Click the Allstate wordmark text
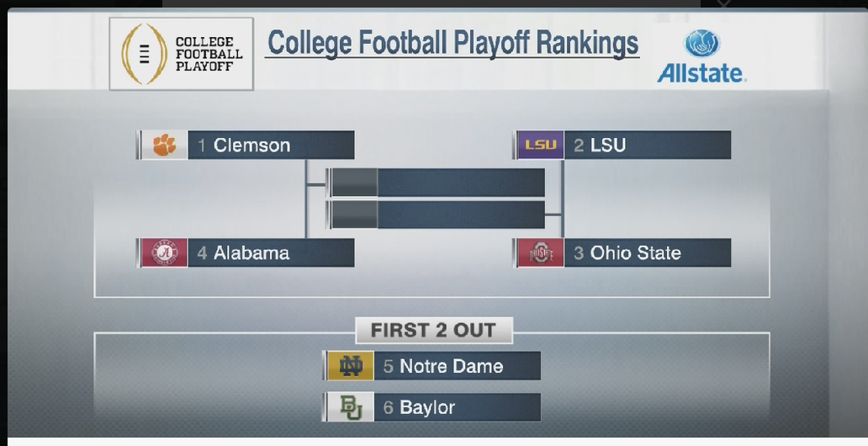Viewport: 868px width, 446px height. point(701,73)
